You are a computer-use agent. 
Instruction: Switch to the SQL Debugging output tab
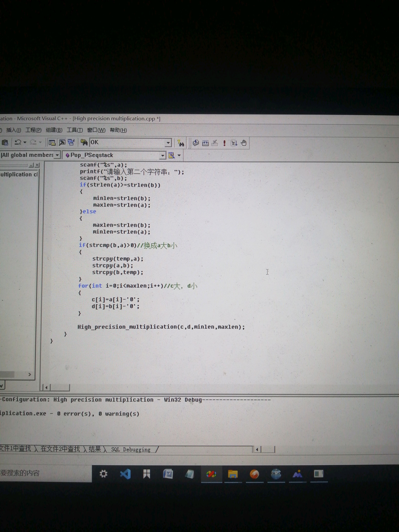(131, 450)
